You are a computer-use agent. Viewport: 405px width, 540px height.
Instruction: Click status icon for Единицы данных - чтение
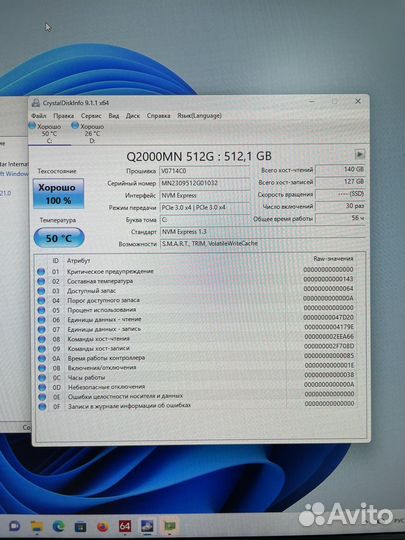pyautogui.click(x=41, y=320)
